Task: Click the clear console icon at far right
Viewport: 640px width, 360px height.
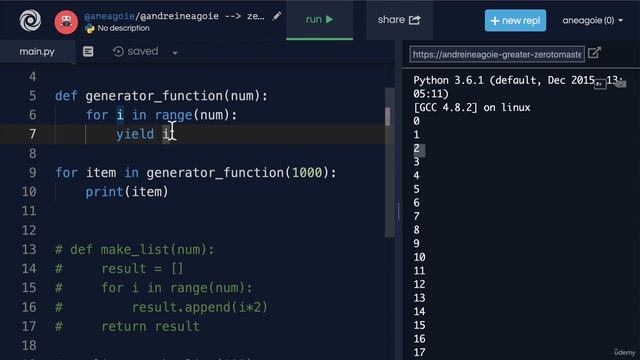Action: tap(621, 84)
